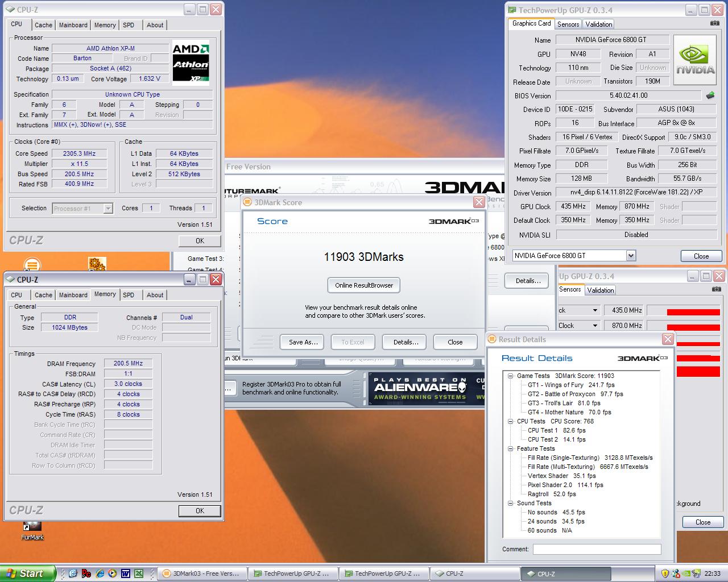Open the CPU tab in bottom CPU-Z window
Screen dimensions: 728x582
[16, 295]
